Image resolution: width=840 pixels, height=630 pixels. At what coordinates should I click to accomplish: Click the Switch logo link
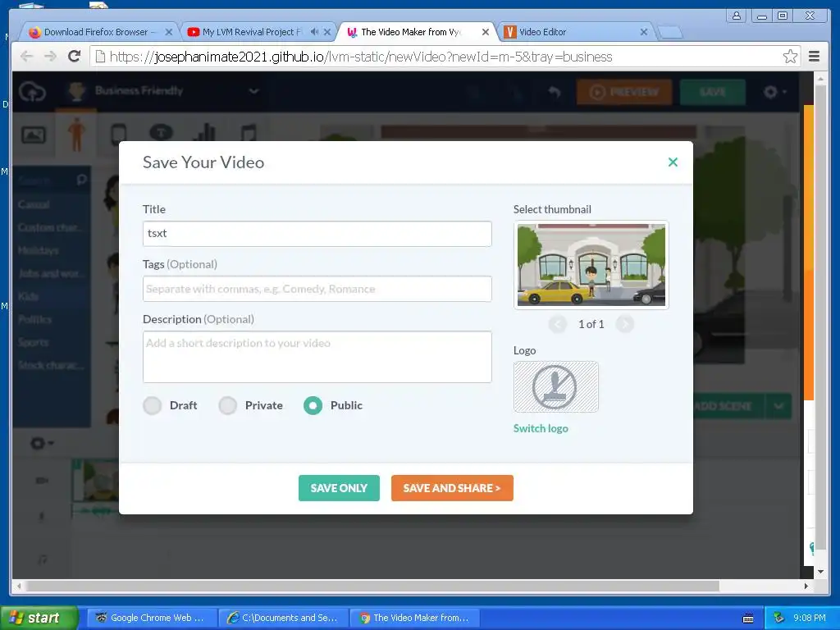[x=541, y=428]
